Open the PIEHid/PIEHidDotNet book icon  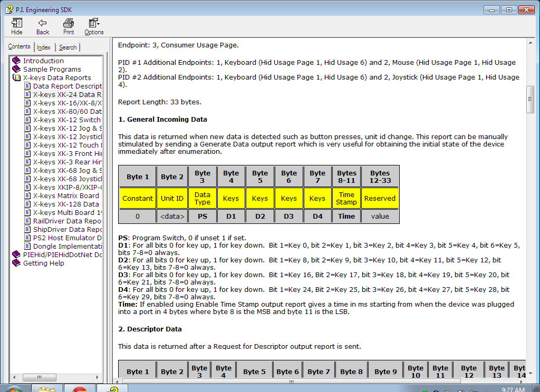(x=16, y=254)
